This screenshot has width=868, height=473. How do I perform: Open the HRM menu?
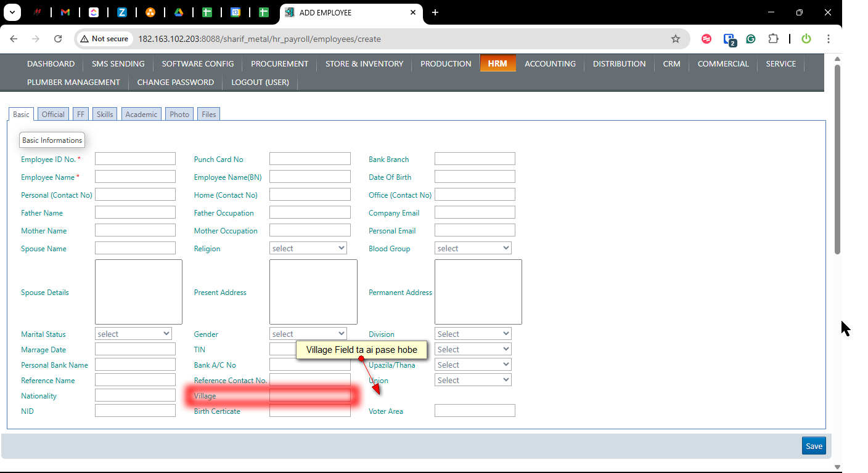[497, 63]
